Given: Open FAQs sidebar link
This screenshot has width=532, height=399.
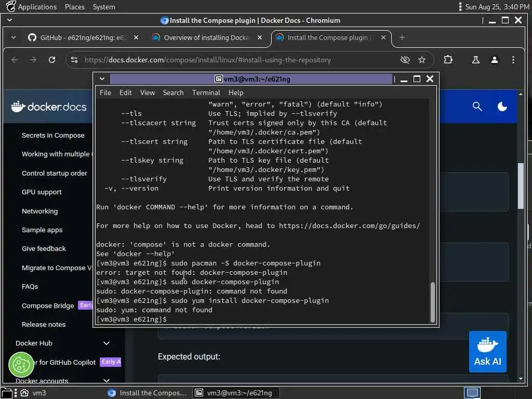Looking at the screenshot, I should 30,287.
